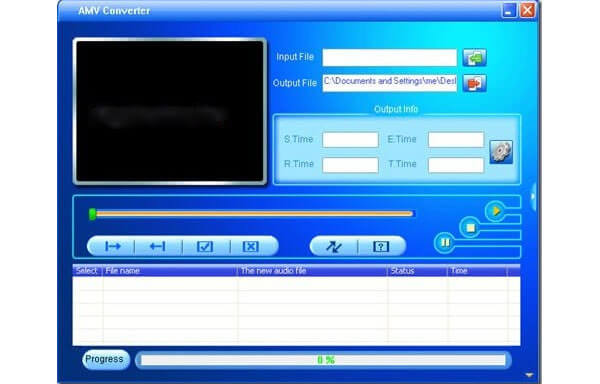Click the Select column header

[88, 271]
